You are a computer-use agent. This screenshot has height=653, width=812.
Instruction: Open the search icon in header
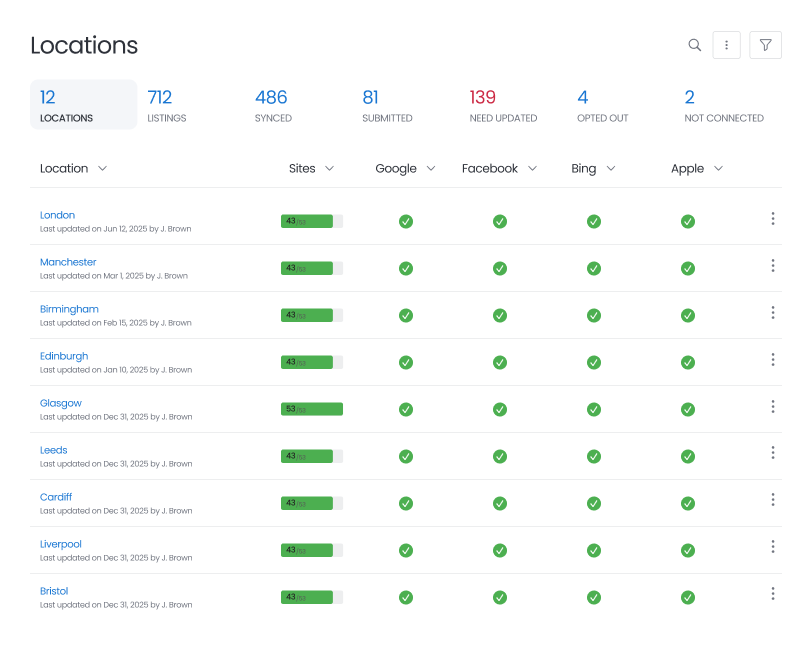(694, 45)
